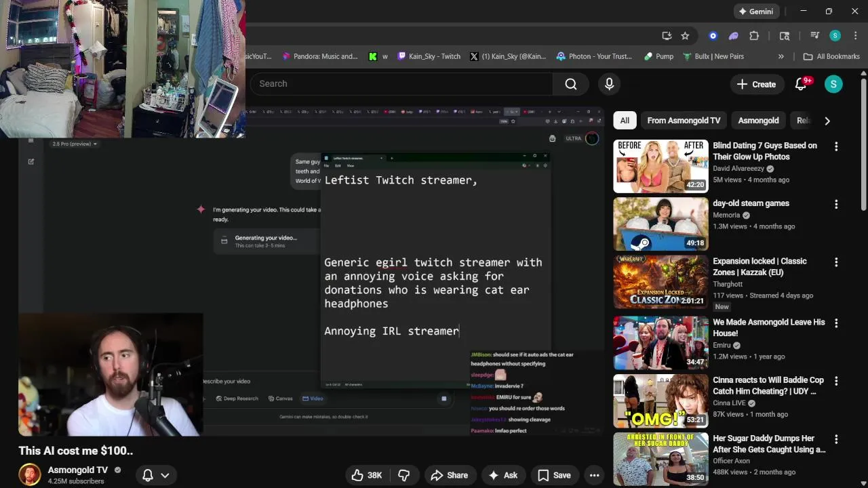
Task: Open options menu for Asmongold Leave House video
Action: click(x=836, y=323)
